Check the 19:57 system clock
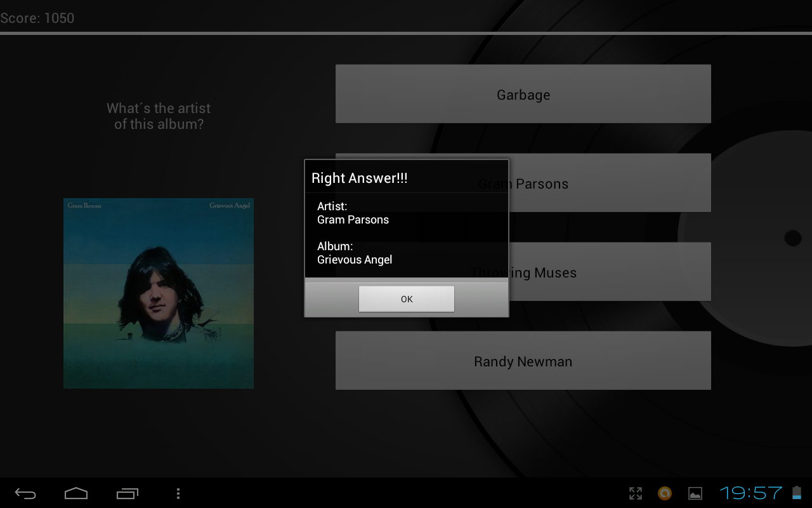The height and width of the screenshot is (508, 812). tap(751, 493)
